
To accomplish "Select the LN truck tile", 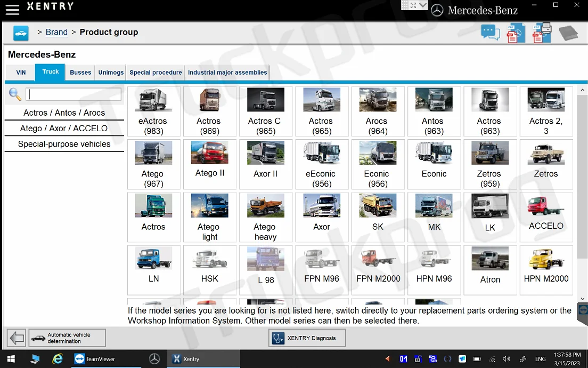I will coord(154,270).
